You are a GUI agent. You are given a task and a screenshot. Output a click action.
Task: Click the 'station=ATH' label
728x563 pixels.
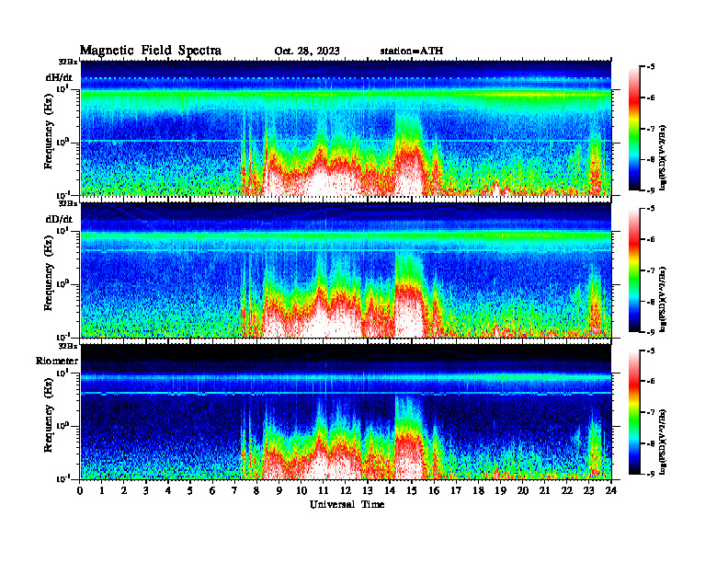pos(412,52)
